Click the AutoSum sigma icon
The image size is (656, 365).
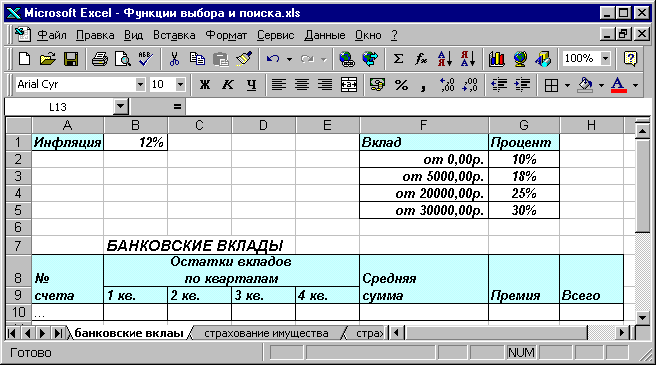coord(398,59)
